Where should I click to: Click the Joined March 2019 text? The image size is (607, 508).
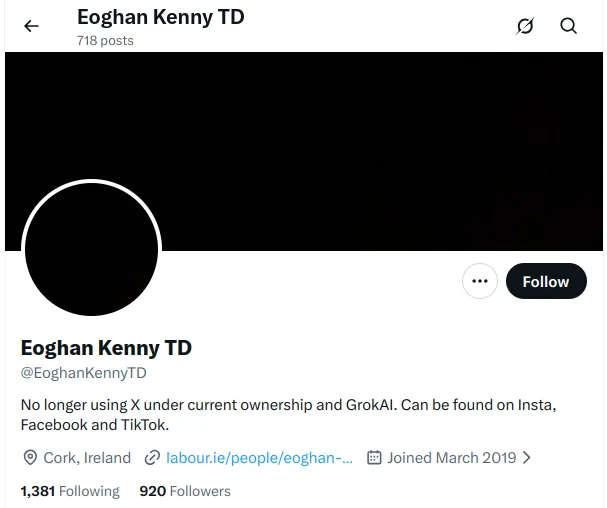pyautogui.click(x=452, y=458)
